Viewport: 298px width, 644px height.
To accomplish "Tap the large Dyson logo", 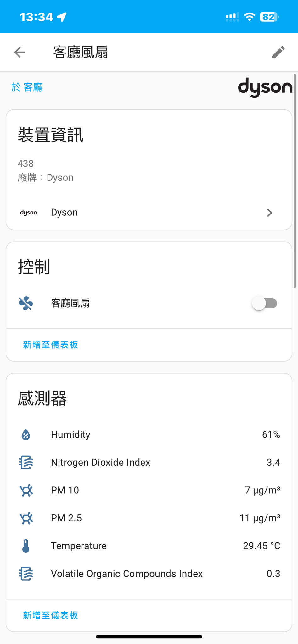I will [265, 87].
